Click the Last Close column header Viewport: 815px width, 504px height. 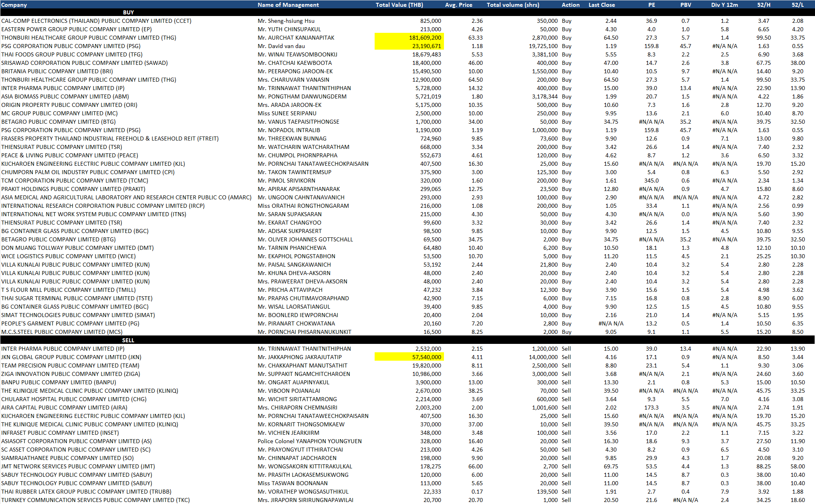601,5
